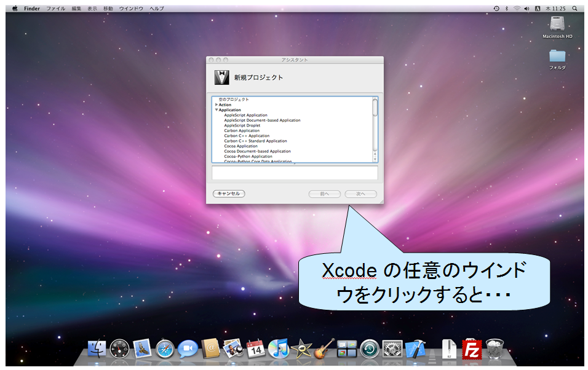588x370 pixels.
Task: Expand the Action group triangle
Action: [x=217, y=104]
